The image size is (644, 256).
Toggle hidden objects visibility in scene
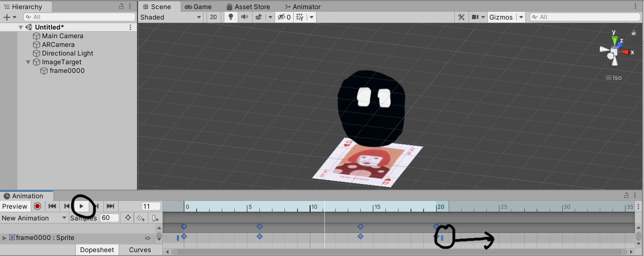(x=284, y=17)
